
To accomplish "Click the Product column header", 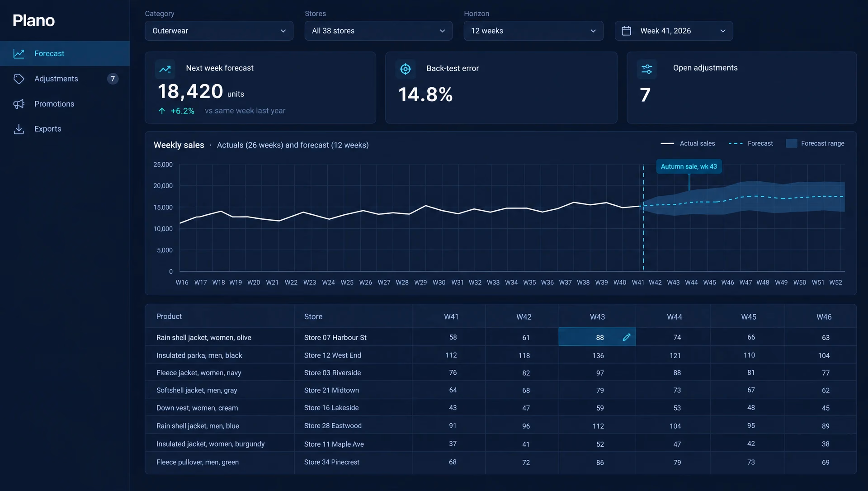I will tap(169, 316).
